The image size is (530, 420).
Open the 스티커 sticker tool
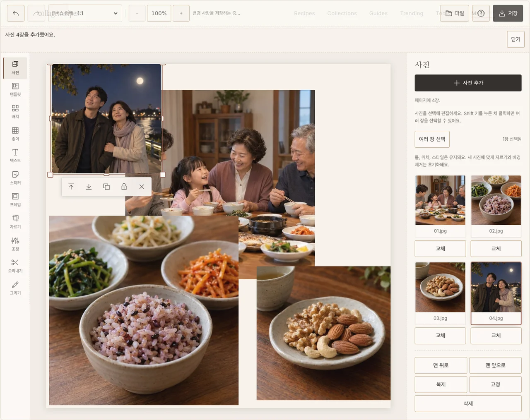point(15,178)
